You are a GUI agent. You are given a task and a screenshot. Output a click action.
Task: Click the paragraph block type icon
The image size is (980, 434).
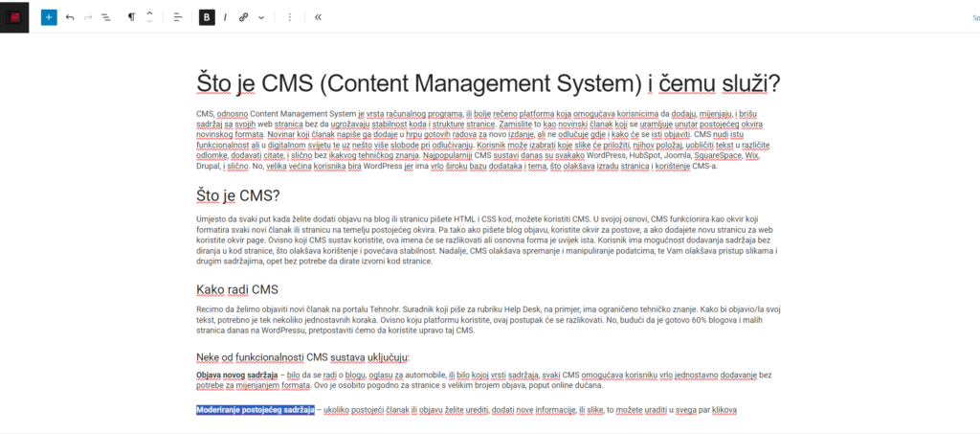point(132,17)
